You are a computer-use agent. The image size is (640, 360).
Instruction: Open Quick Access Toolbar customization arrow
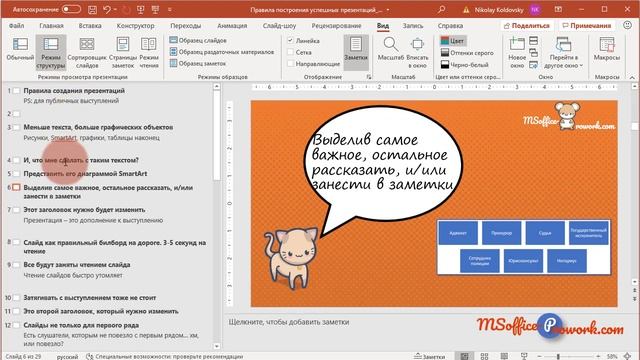point(170,9)
